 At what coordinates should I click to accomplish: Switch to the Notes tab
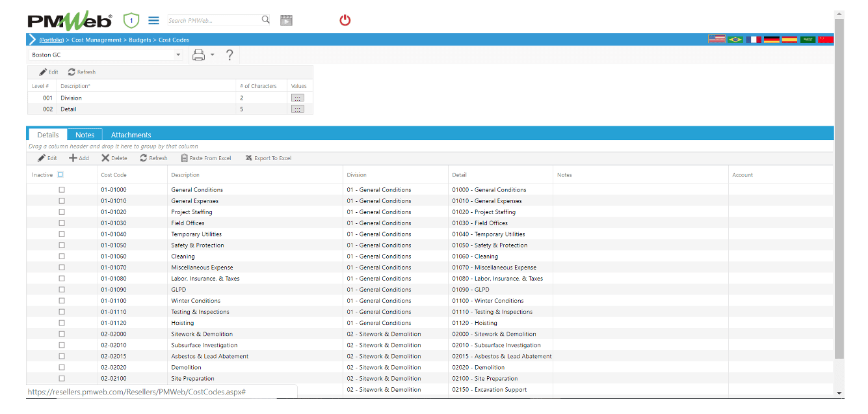pos(85,135)
